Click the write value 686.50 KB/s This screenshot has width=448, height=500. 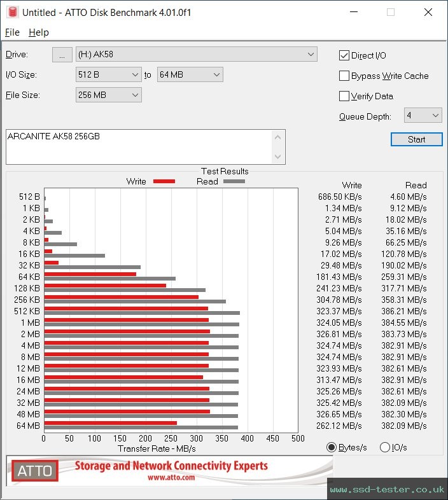tap(340, 197)
